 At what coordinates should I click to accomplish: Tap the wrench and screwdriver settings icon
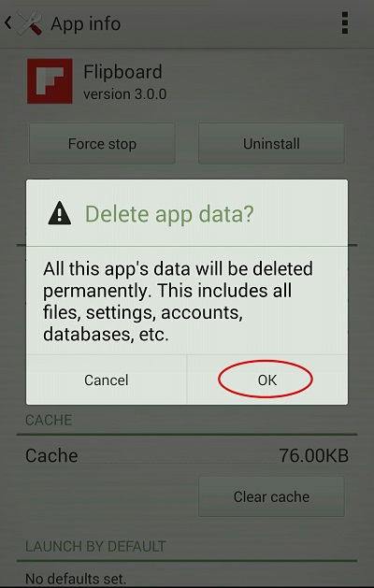click(x=30, y=23)
